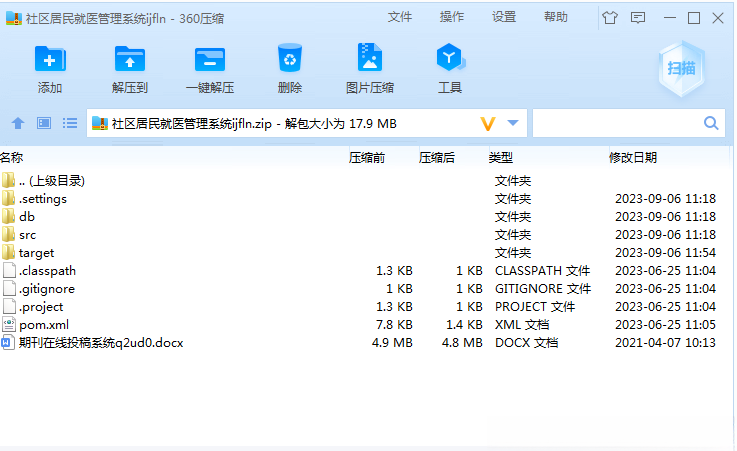Click the .classpath blank file icon
This screenshot has height=451, width=737.
click(9, 271)
